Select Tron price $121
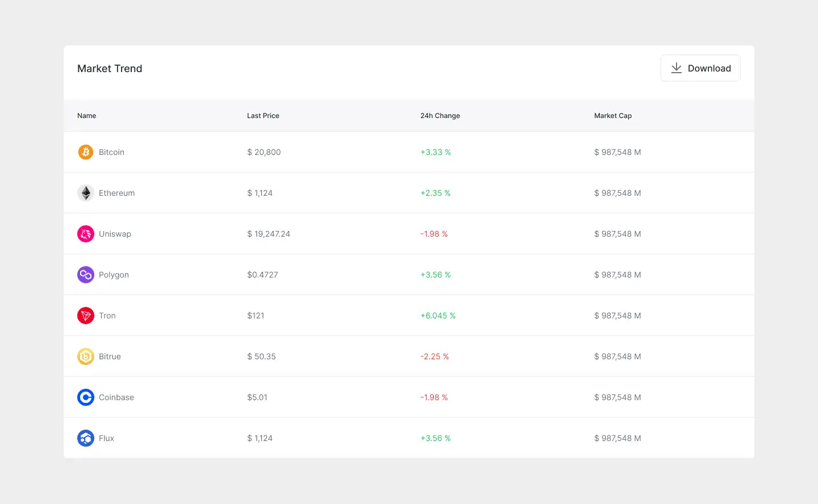This screenshot has height=504, width=818. [x=256, y=316]
